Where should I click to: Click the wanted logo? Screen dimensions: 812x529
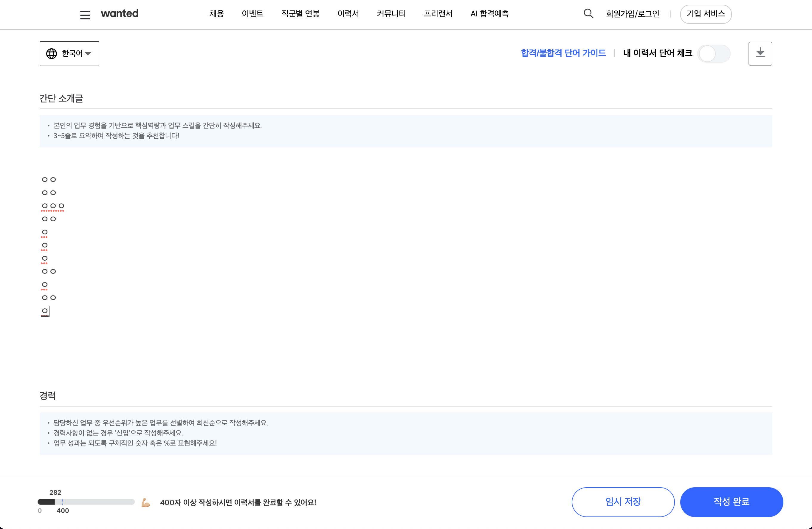click(120, 14)
